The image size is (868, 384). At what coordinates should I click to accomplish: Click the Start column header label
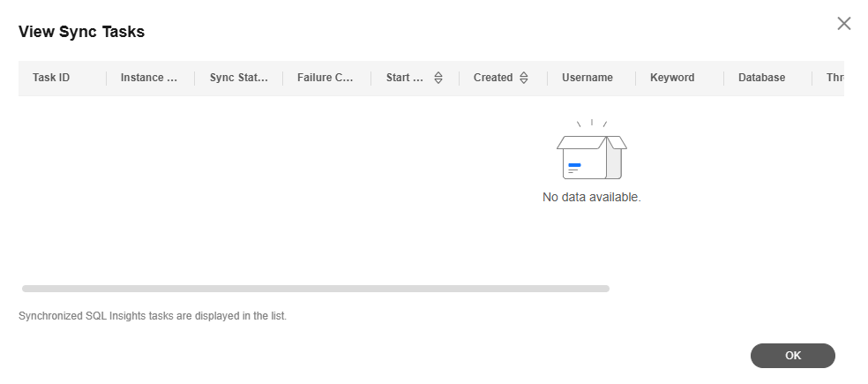point(405,78)
